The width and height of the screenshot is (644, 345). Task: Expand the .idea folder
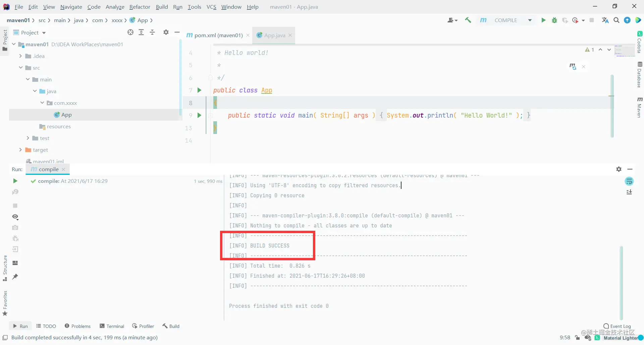pos(20,56)
